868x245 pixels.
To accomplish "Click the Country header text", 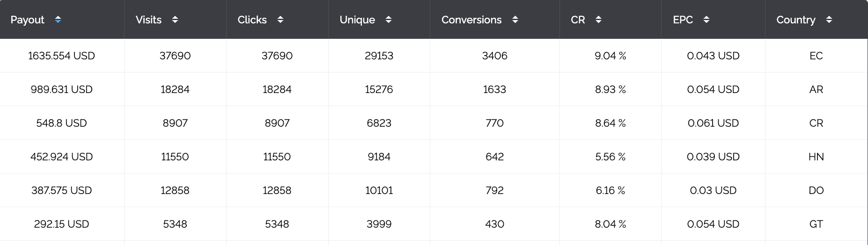I will [796, 20].
